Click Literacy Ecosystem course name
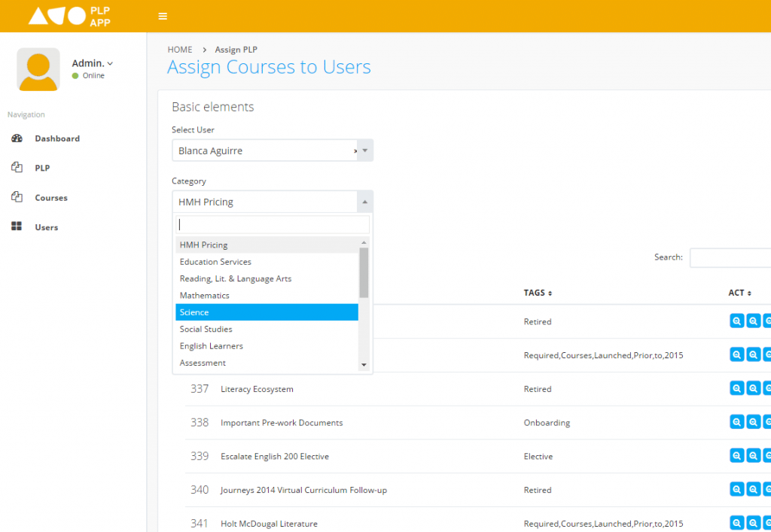Screen dimensions: 771x532 click(257, 389)
